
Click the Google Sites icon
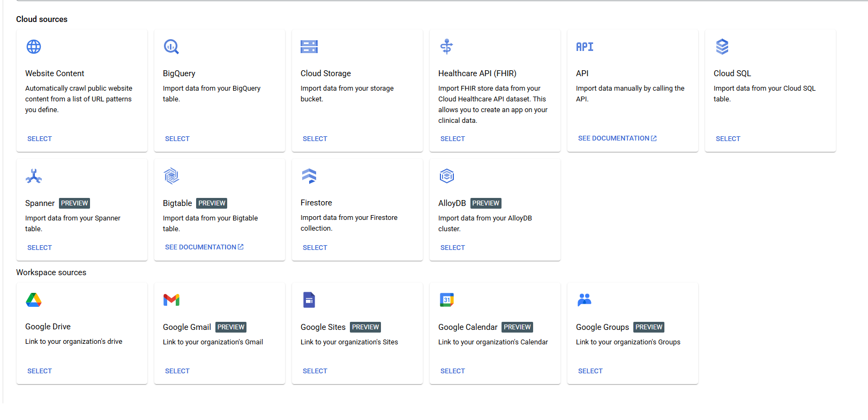tap(309, 300)
